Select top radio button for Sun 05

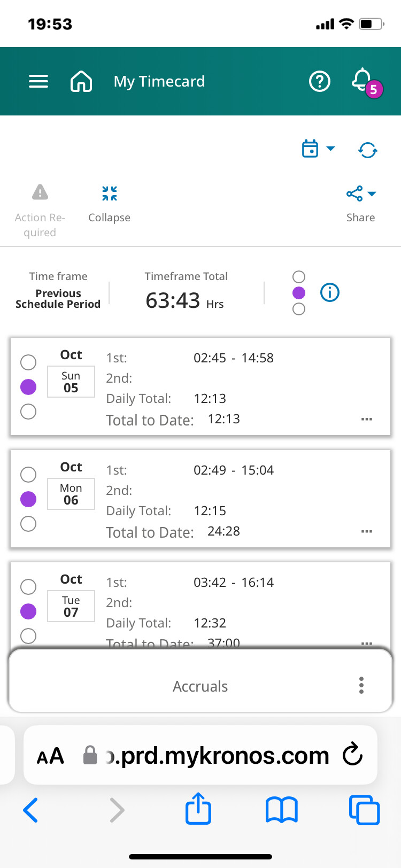(x=28, y=362)
